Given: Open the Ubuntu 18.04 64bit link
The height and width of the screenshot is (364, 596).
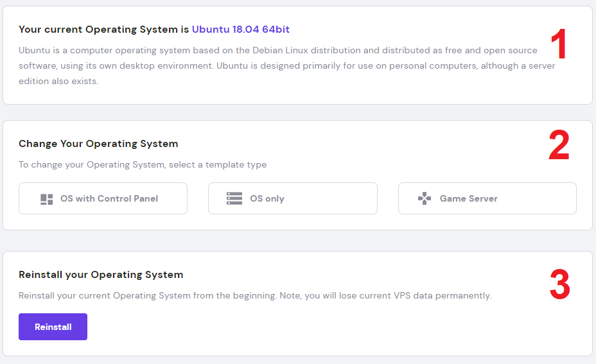Looking at the screenshot, I should click(x=241, y=30).
